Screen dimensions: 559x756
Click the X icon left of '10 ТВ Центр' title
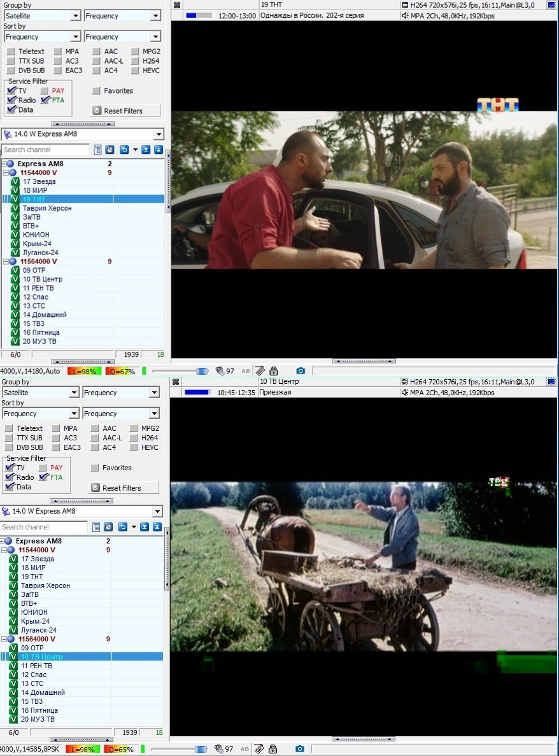(176, 382)
